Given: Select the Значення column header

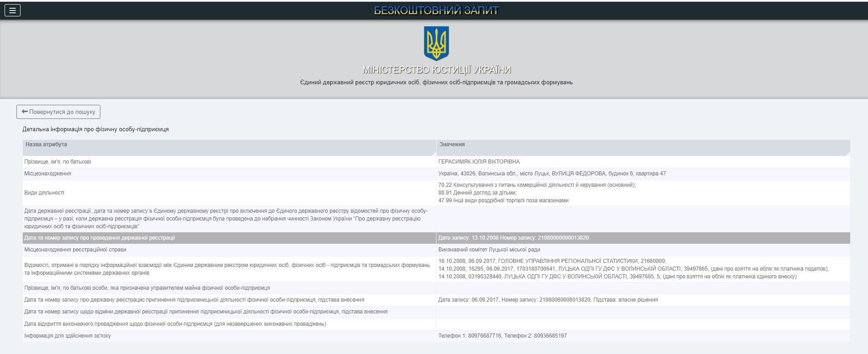Looking at the screenshot, I should [x=452, y=144].
